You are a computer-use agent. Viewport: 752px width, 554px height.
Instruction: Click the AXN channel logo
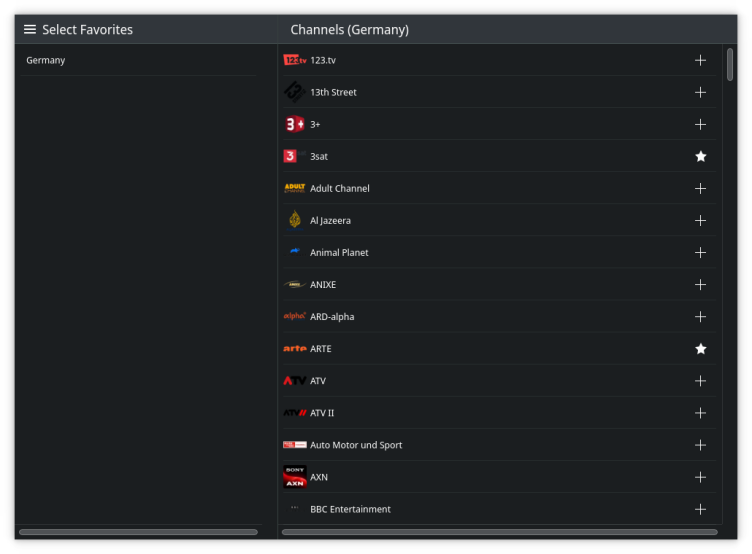click(x=294, y=477)
